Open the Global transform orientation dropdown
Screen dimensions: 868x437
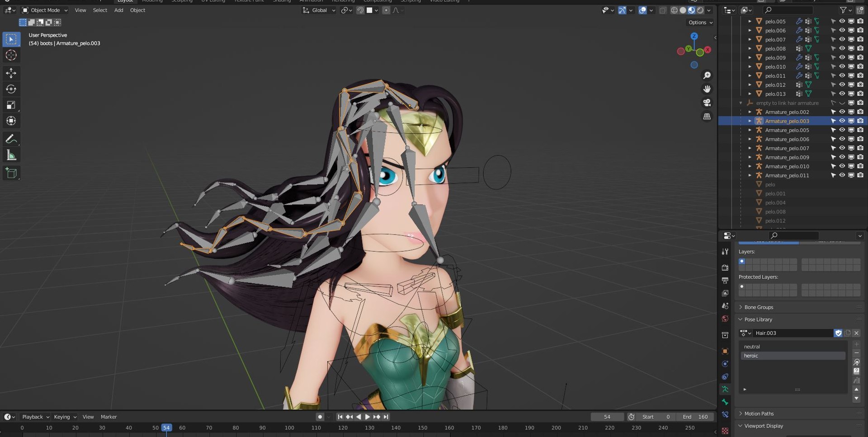[x=319, y=10]
